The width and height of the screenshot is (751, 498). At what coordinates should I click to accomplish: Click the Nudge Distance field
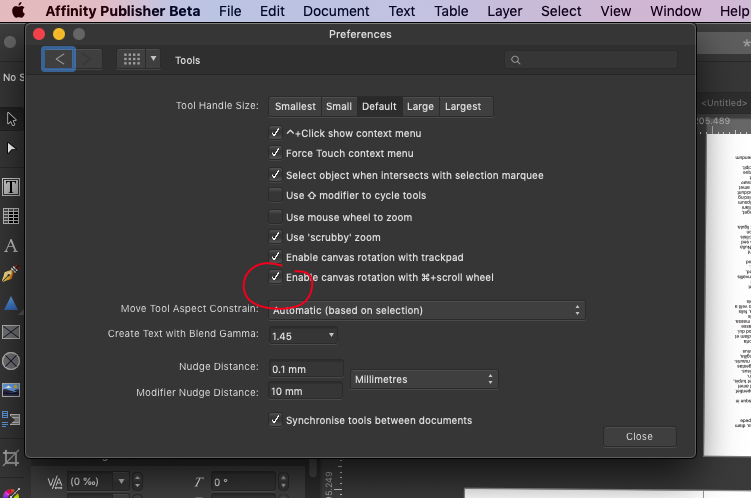point(306,369)
